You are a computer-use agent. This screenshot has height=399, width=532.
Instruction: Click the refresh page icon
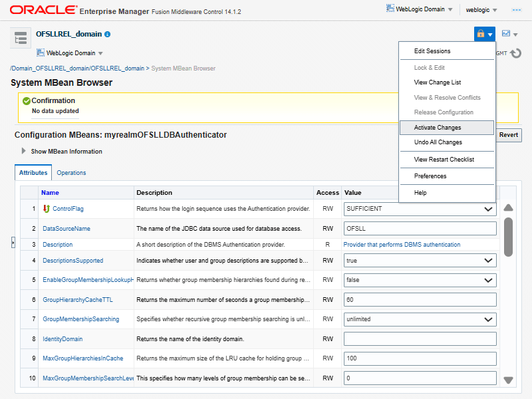(x=515, y=53)
